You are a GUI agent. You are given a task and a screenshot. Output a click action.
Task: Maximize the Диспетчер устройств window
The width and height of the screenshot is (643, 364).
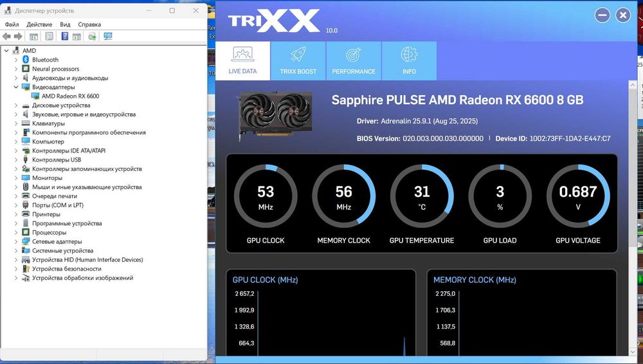click(x=172, y=11)
